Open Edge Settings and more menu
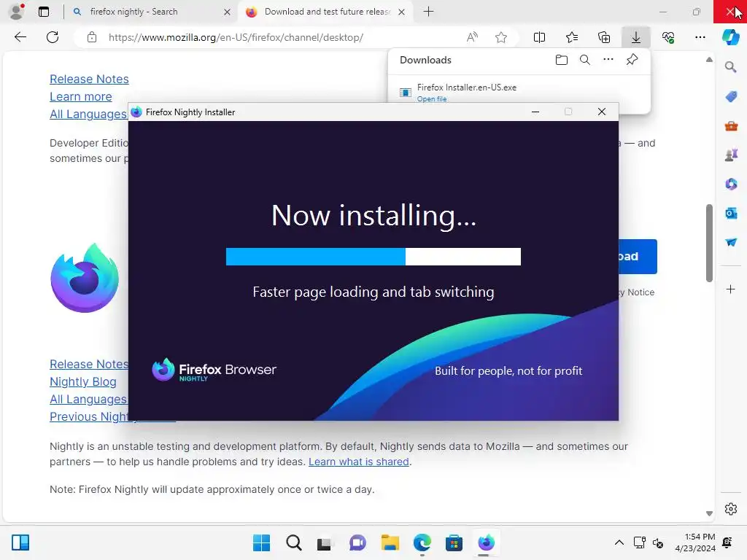Image resolution: width=747 pixels, height=560 pixels. [x=700, y=37]
